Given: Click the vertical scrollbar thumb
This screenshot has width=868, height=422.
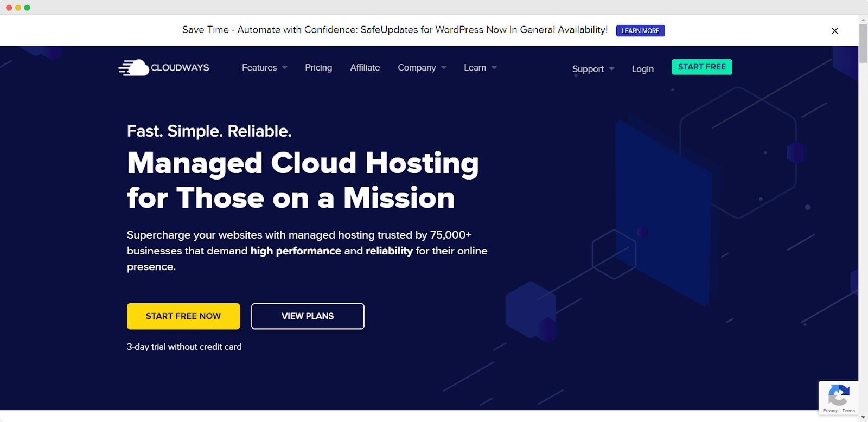Looking at the screenshot, I should (863, 43).
